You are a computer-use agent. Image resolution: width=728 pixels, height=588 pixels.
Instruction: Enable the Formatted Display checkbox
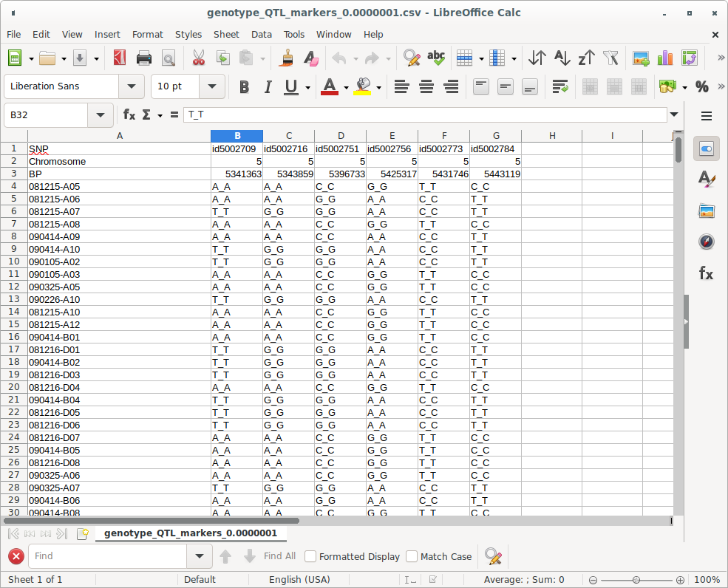[x=311, y=556]
